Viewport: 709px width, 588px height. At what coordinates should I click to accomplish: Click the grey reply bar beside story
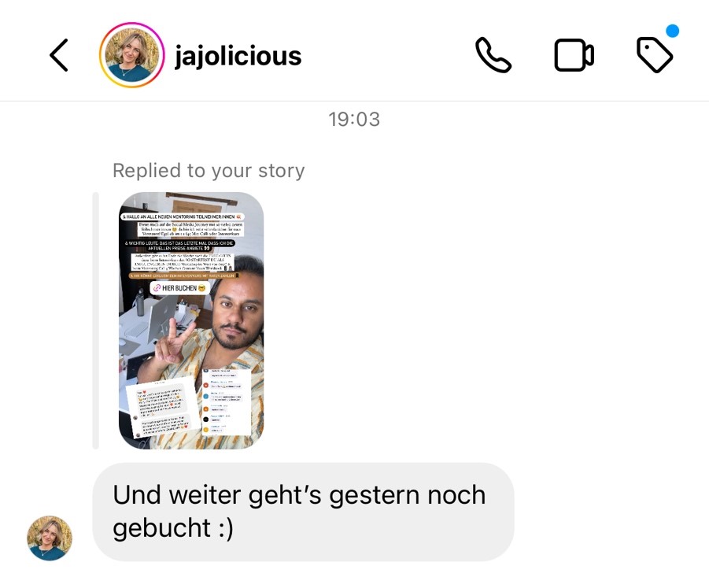coord(95,320)
